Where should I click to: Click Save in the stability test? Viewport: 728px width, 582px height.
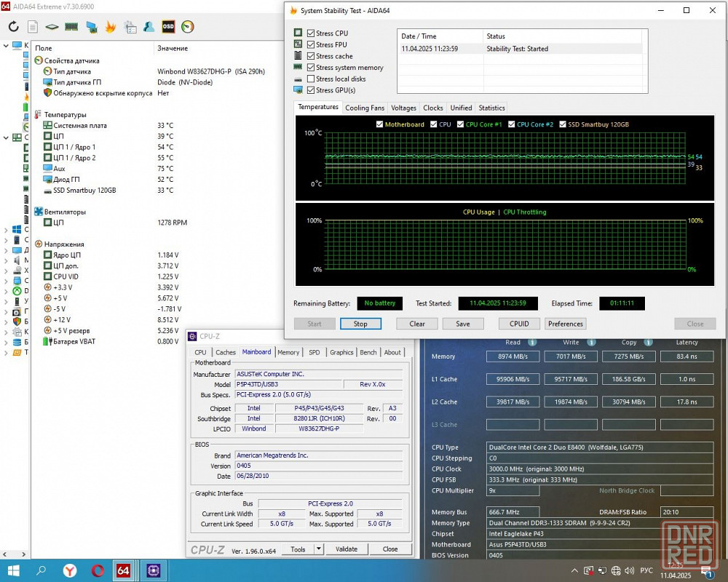click(463, 324)
